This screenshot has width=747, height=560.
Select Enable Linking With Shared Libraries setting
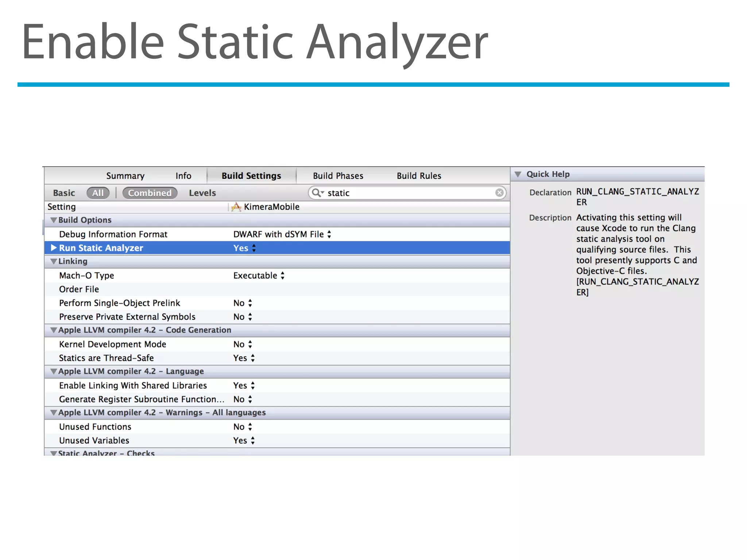tap(133, 385)
